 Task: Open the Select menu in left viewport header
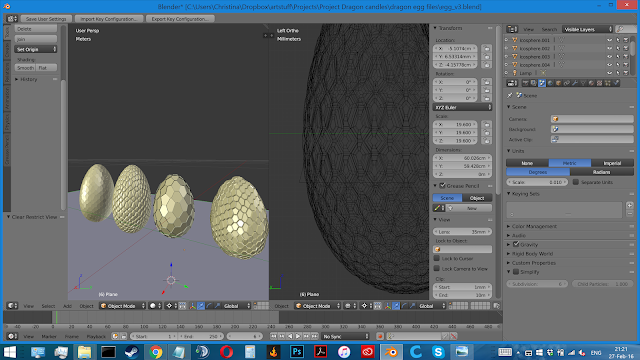[48, 306]
